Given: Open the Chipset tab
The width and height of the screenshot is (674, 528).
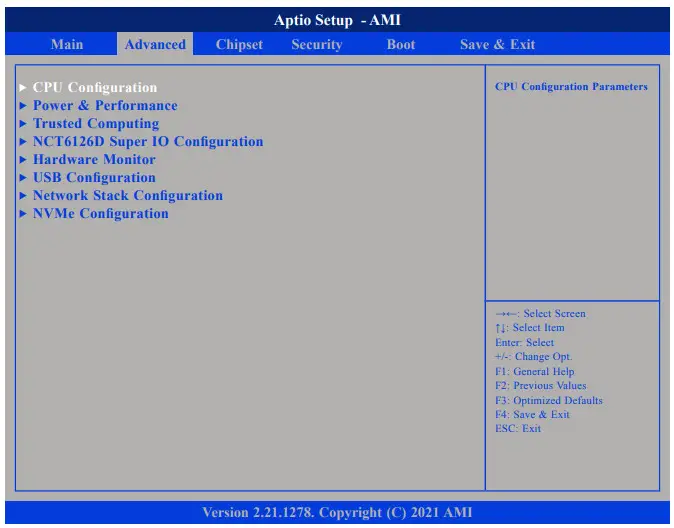Looking at the screenshot, I should 239,44.
